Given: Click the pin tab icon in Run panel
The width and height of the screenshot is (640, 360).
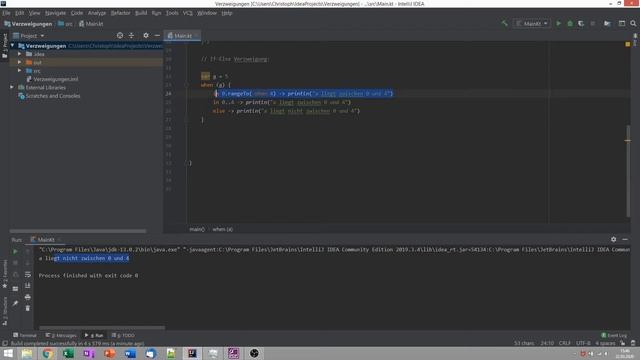Looking at the screenshot, I should [x=15, y=303].
